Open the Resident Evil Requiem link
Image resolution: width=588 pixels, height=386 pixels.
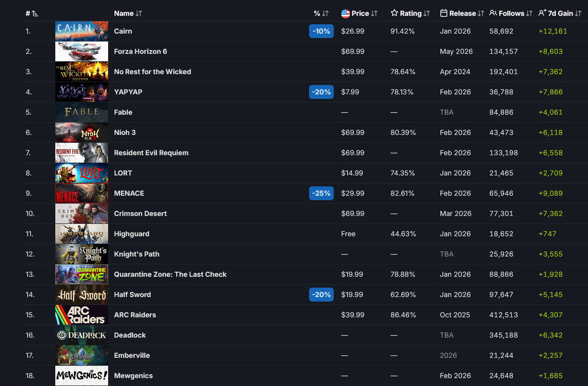click(151, 153)
